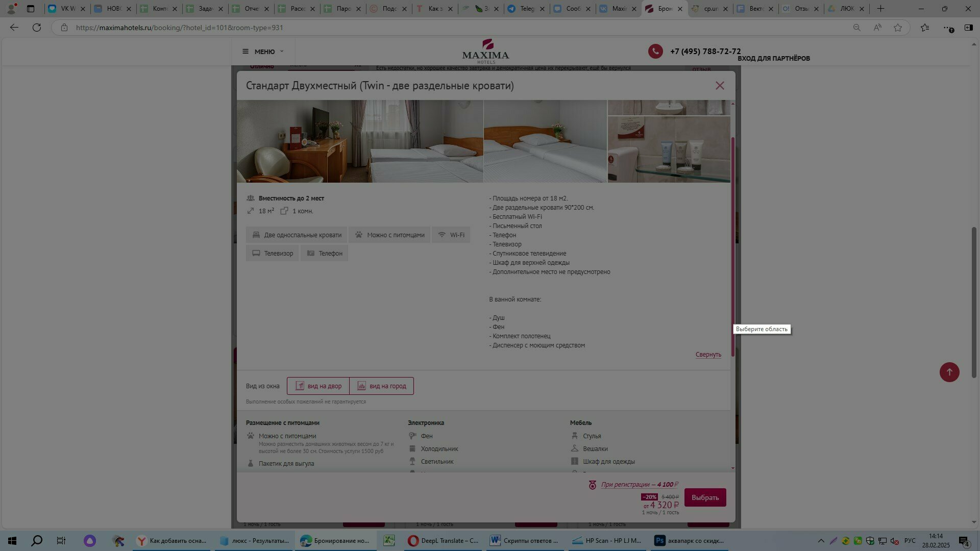Select the 'вид на двор' window view option
Screen dimensions: 980x551
[x=318, y=386]
